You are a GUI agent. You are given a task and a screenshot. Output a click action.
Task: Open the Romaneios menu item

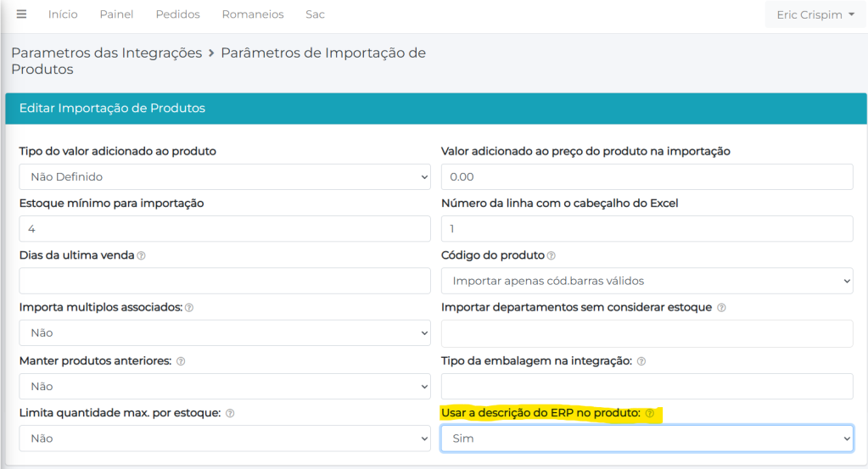(x=253, y=14)
